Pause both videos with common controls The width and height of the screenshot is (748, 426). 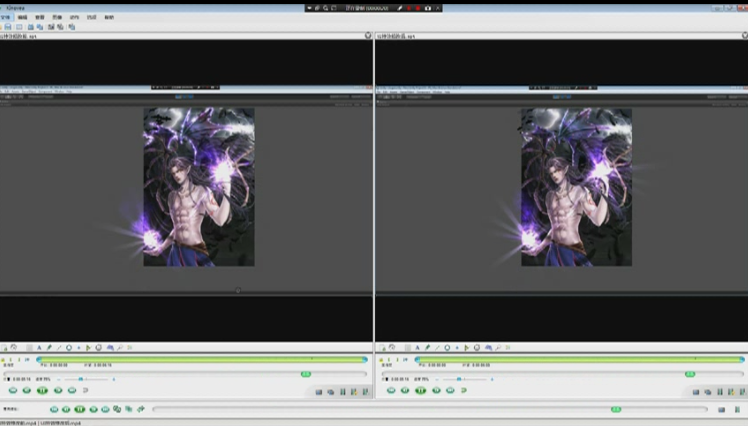pyautogui.click(x=80, y=409)
